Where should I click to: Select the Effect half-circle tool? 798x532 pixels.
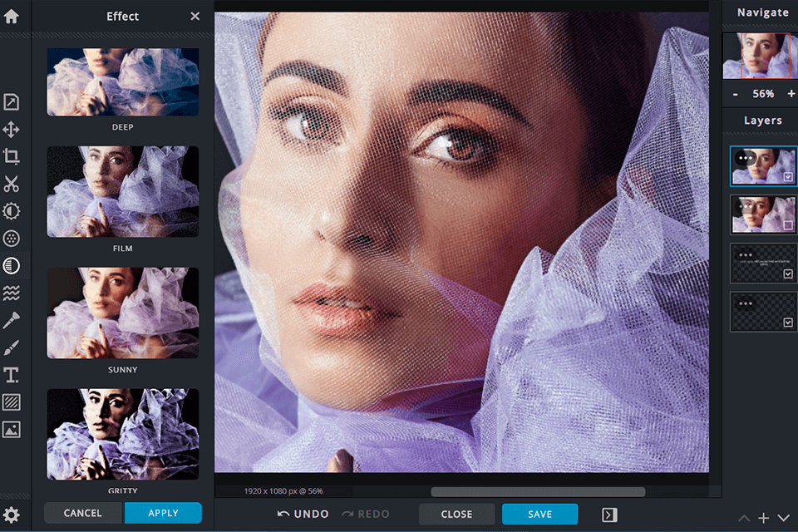(x=11, y=266)
